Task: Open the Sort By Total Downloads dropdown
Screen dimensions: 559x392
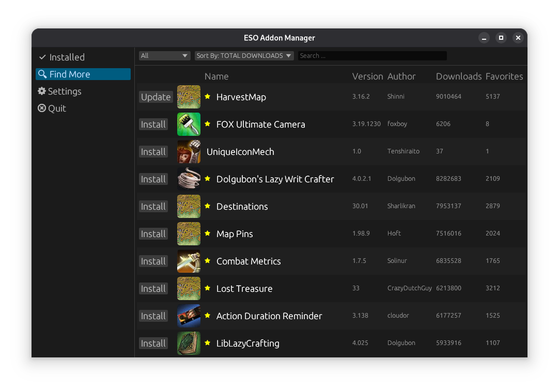Action: tap(244, 56)
